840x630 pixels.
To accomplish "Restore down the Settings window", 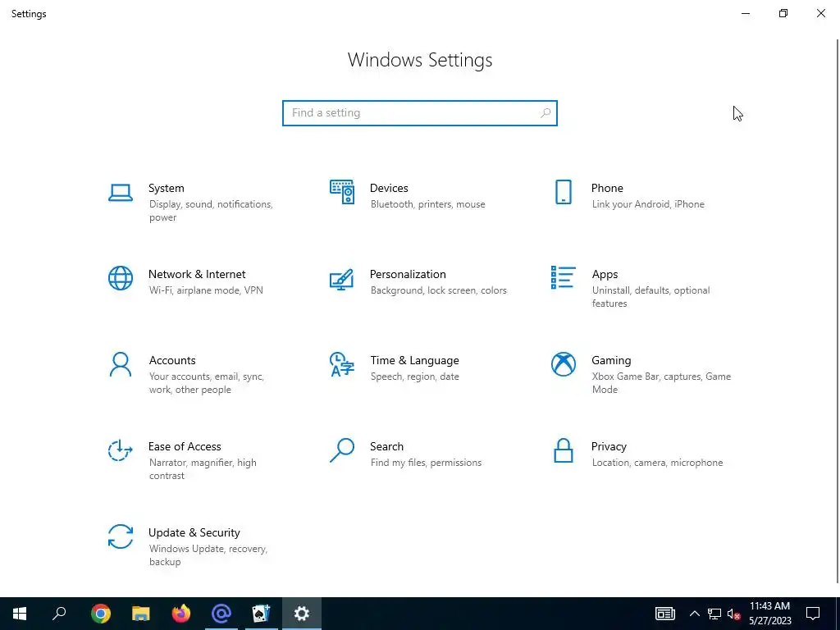I will pos(783,13).
